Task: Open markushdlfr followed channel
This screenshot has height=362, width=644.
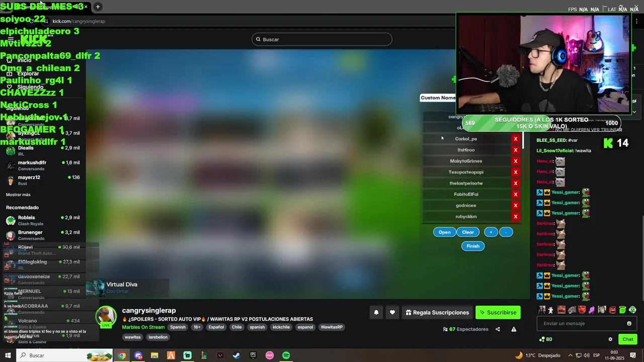Action: (x=43, y=165)
